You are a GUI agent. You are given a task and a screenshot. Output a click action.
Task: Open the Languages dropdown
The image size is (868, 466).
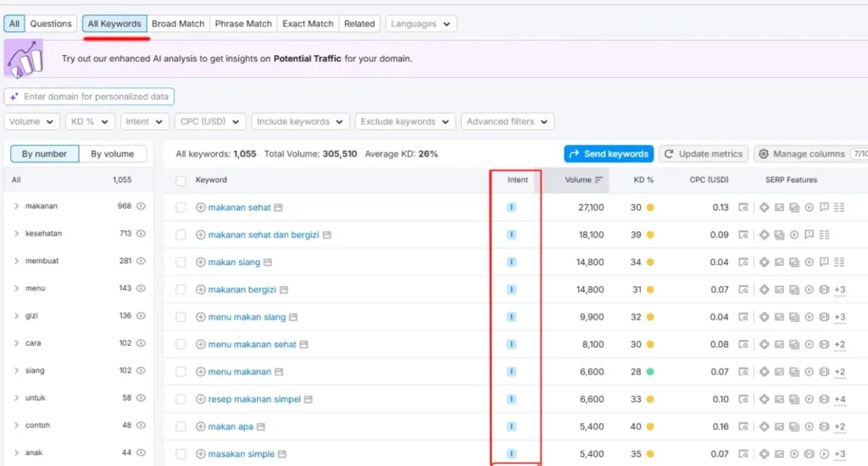[x=420, y=24]
